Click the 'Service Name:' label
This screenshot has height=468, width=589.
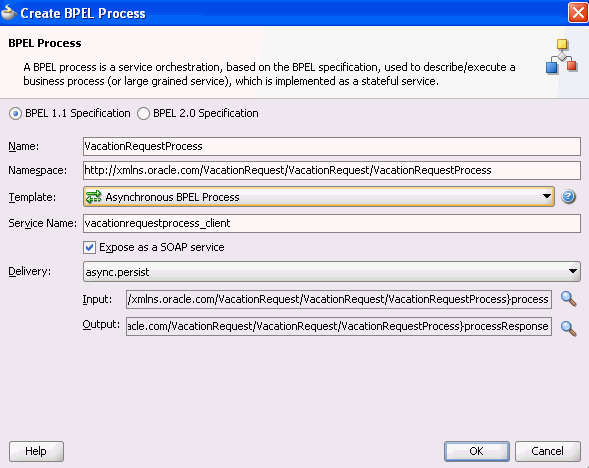point(42,223)
